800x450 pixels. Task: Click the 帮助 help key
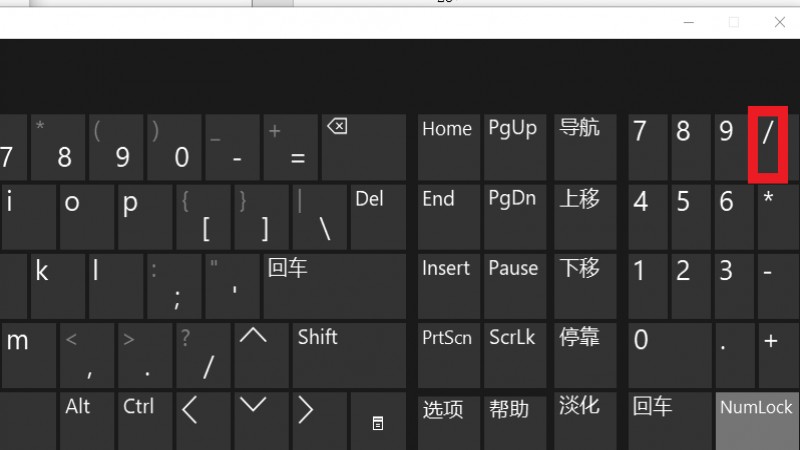click(515, 421)
